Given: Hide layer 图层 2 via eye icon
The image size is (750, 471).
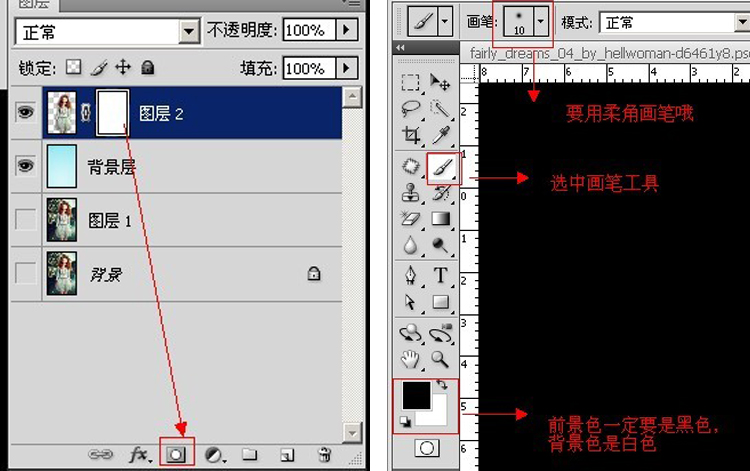Looking at the screenshot, I should pyautogui.click(x=25, y=112).
